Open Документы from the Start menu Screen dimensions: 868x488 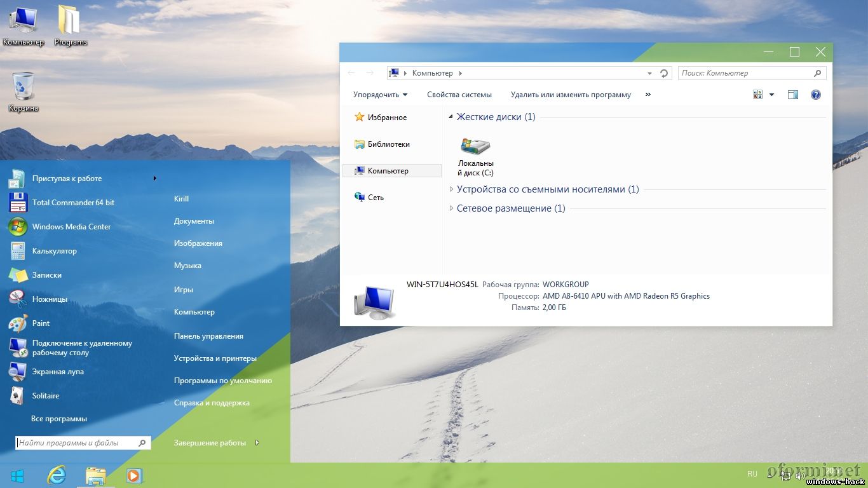194,221
